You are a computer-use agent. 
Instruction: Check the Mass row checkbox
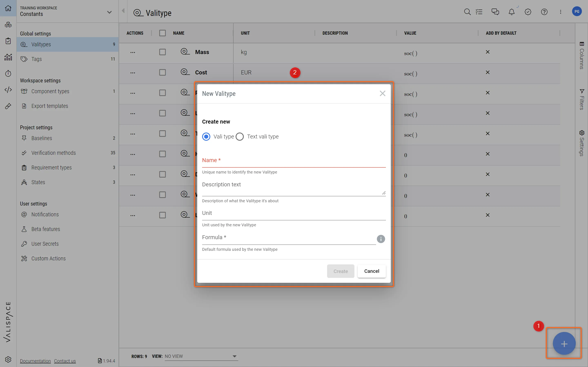pos(162,52)
